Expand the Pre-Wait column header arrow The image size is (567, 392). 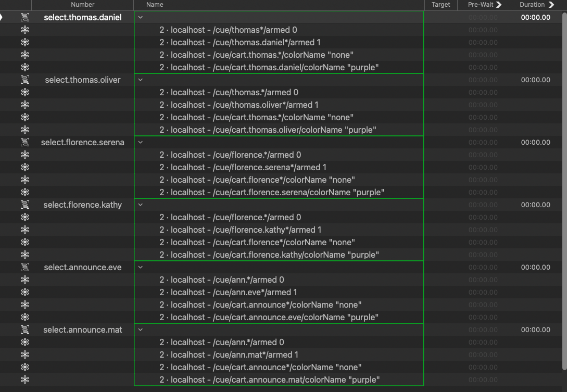(499, 5)
